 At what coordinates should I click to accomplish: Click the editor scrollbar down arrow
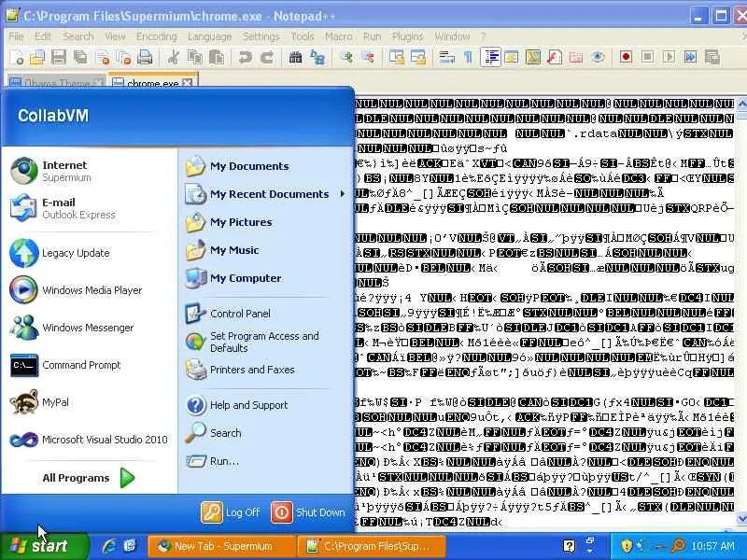[x=741, y=519]
